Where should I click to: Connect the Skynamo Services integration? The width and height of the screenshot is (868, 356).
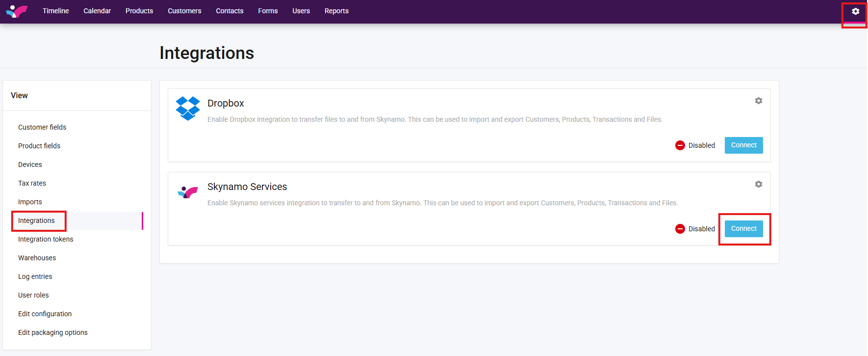[x=744, y=229]
